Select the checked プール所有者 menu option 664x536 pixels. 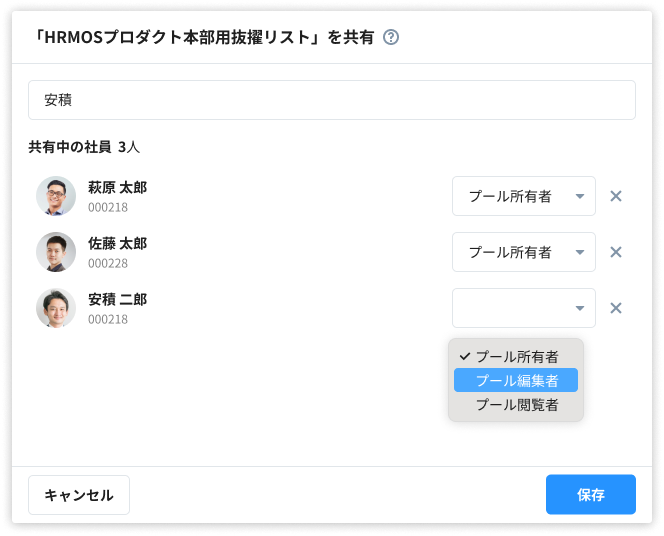coord(516,356)
